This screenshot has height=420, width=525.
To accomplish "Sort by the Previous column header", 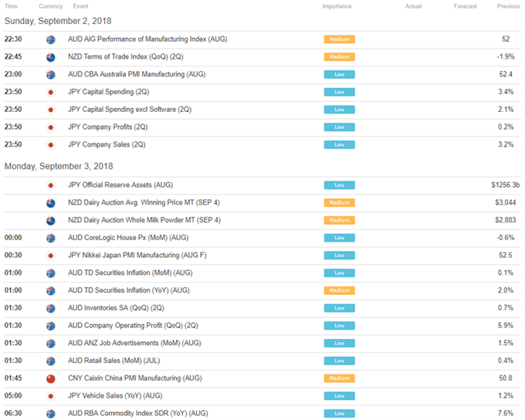I will [x=508, y=6].
